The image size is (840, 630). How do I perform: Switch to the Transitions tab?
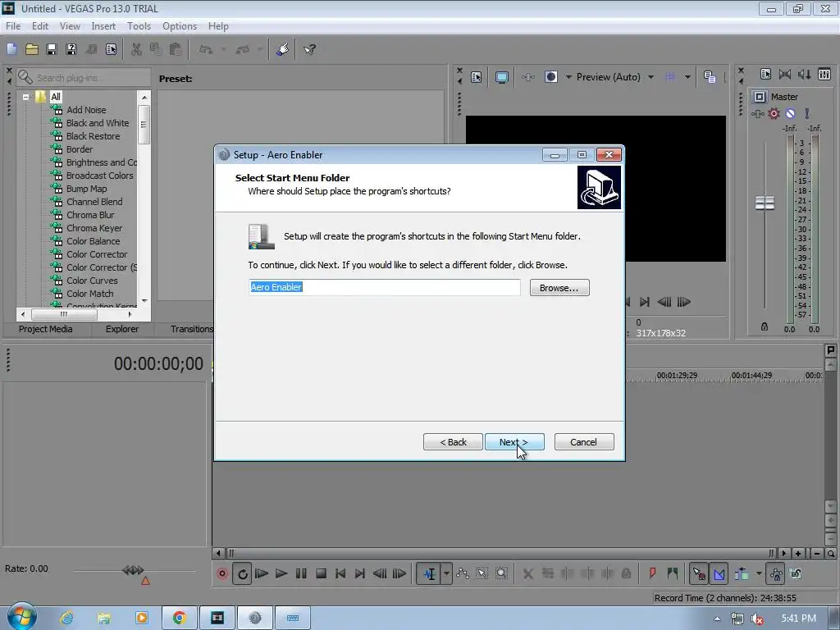pos(190,329)
